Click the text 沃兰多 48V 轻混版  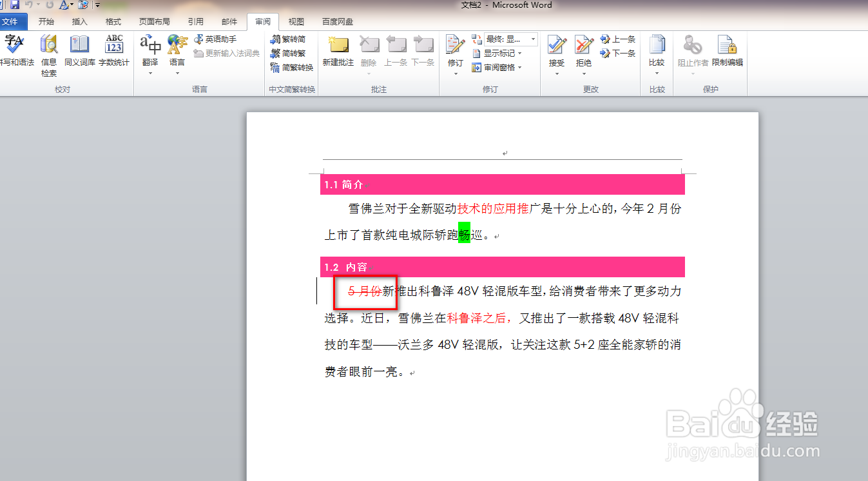[x=448, y=346]
